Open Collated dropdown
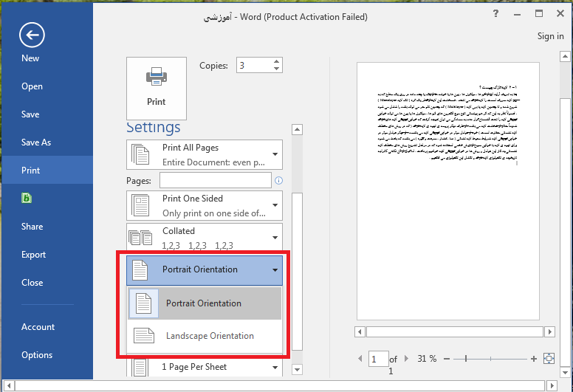 click(x=205, y=238)
